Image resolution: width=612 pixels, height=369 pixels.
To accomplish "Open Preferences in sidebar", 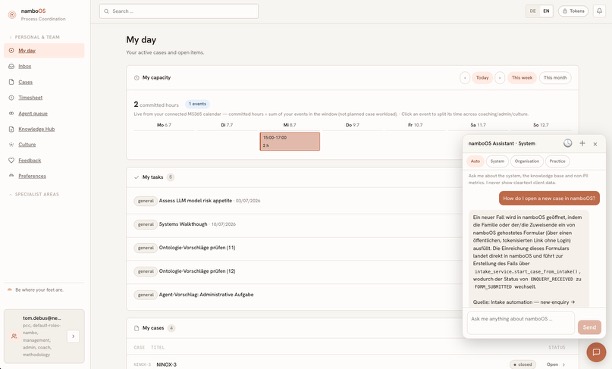I will (32, 176).
